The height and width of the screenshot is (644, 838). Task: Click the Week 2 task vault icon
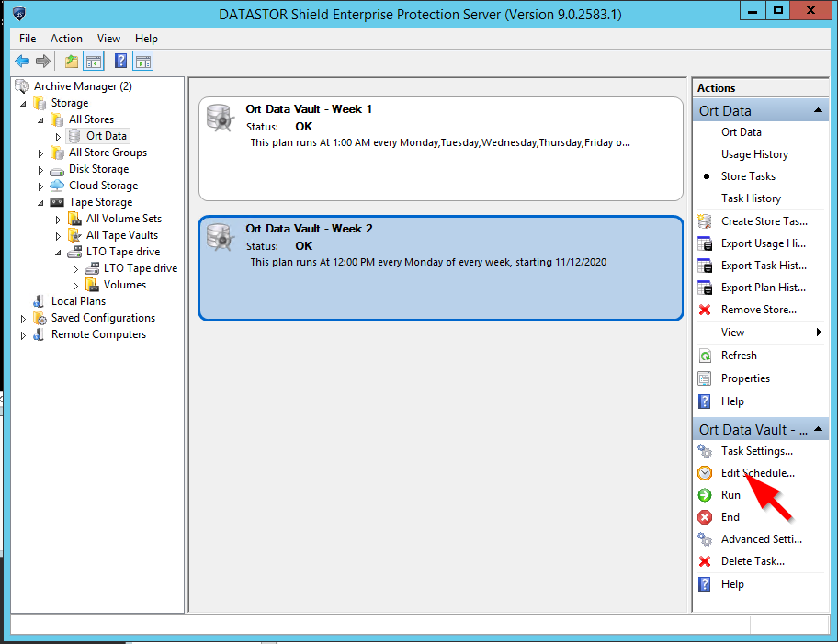[221, 237]
